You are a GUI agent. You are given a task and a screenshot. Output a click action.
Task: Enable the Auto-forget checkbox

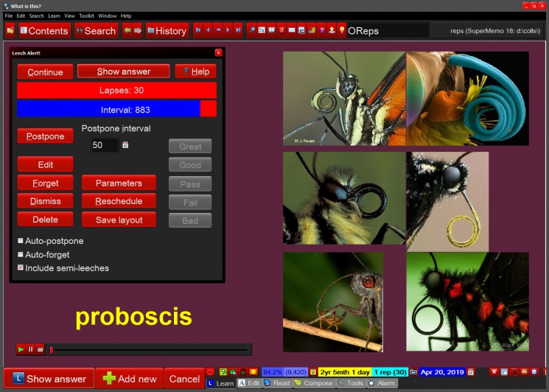(x=21, y=254)
